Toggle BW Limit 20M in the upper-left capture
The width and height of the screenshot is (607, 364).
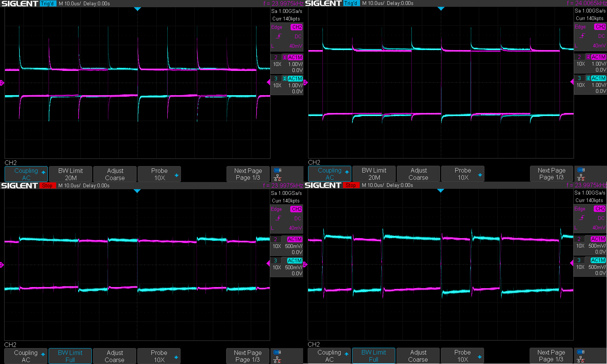[x=71, y=174]
